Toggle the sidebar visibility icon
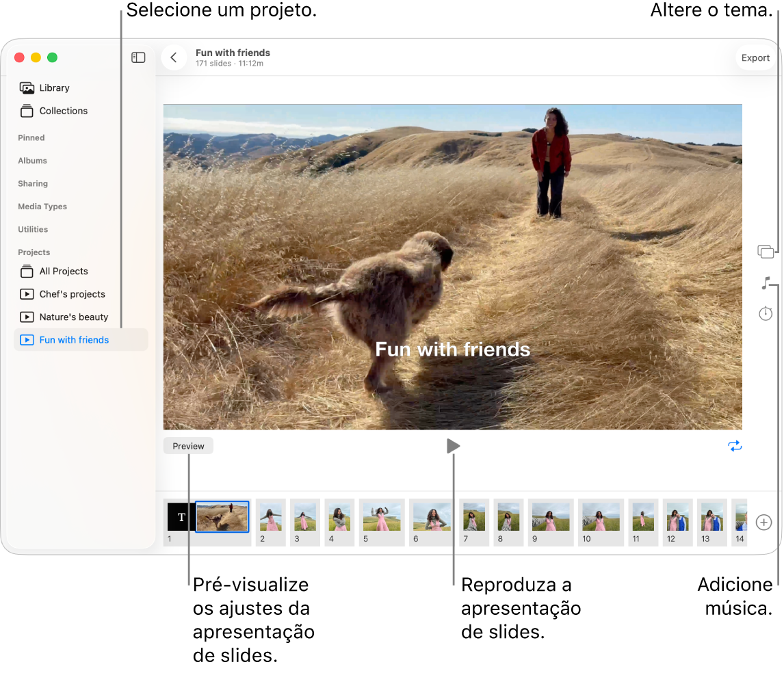This screenshot has width=784, height=673. click(x=138, y=57)
